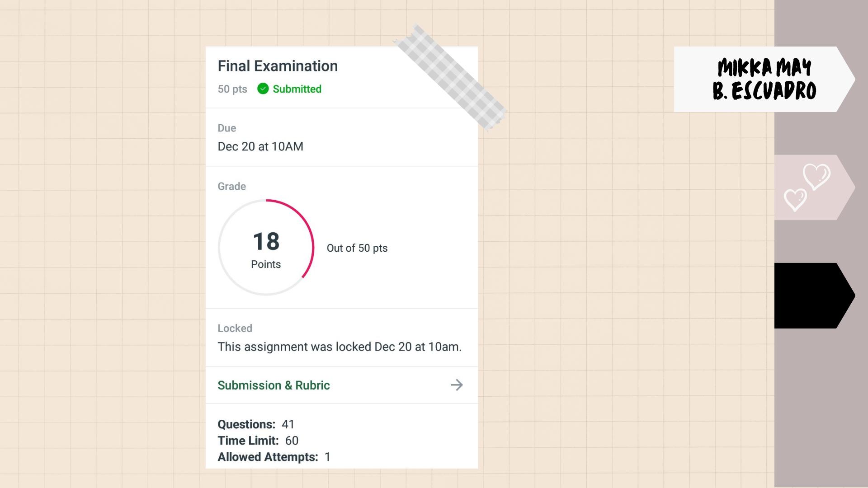Select the black arrow tab
The height and width of the screenshot is (488, 868).
click(814, 296)
